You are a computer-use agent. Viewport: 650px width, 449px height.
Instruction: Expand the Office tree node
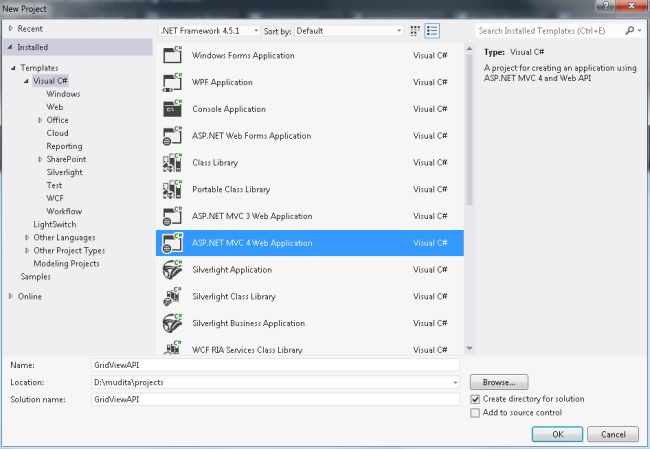[40, 120]
